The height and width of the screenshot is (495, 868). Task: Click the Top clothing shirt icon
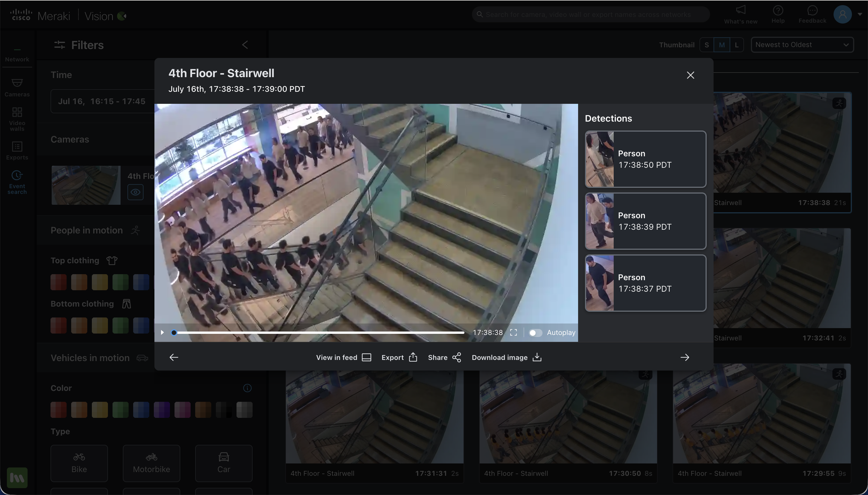112,261
